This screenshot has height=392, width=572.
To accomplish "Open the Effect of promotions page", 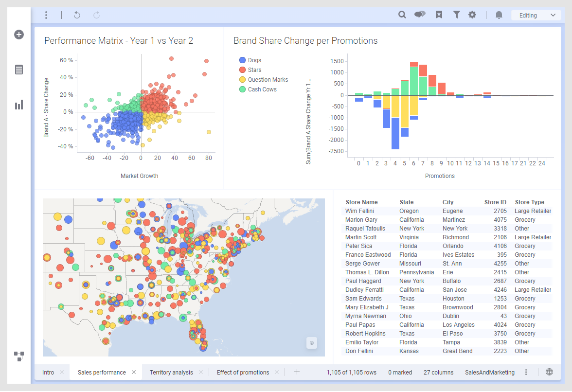I will [x=243, y=372].
